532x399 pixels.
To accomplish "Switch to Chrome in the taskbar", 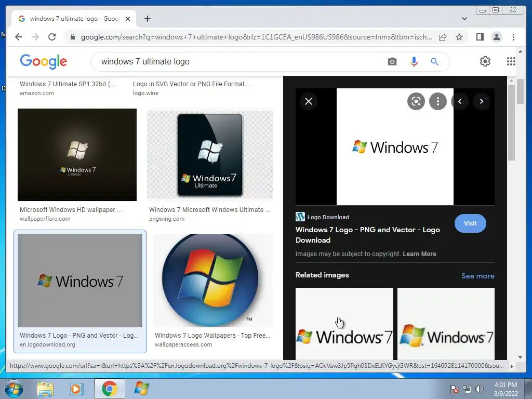I will 109,389.
